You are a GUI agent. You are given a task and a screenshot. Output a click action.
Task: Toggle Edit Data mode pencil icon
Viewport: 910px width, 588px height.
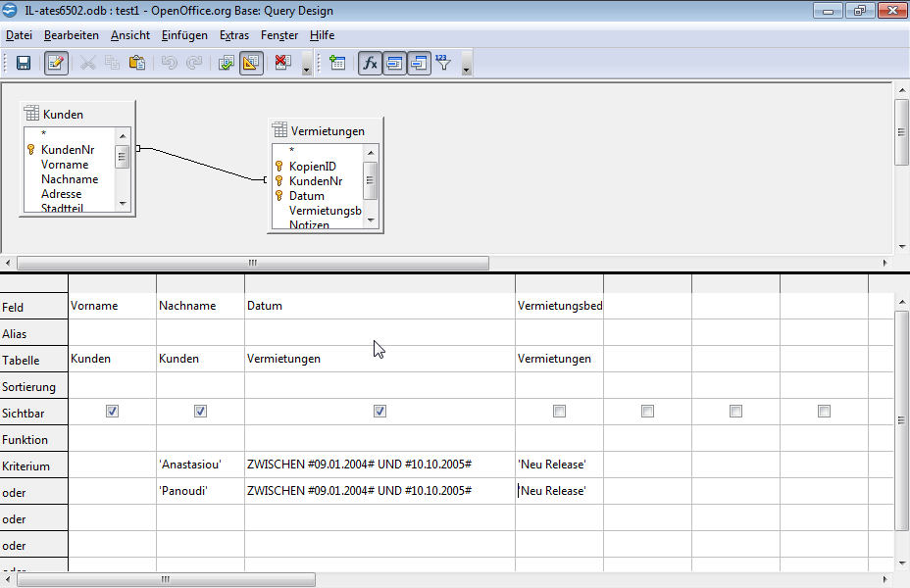(x=56, y=63)
